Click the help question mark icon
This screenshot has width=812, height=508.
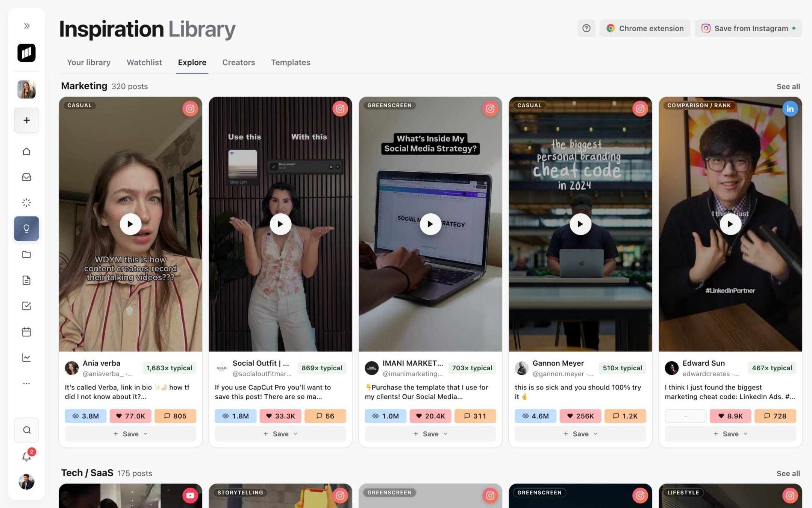(586, 28)
